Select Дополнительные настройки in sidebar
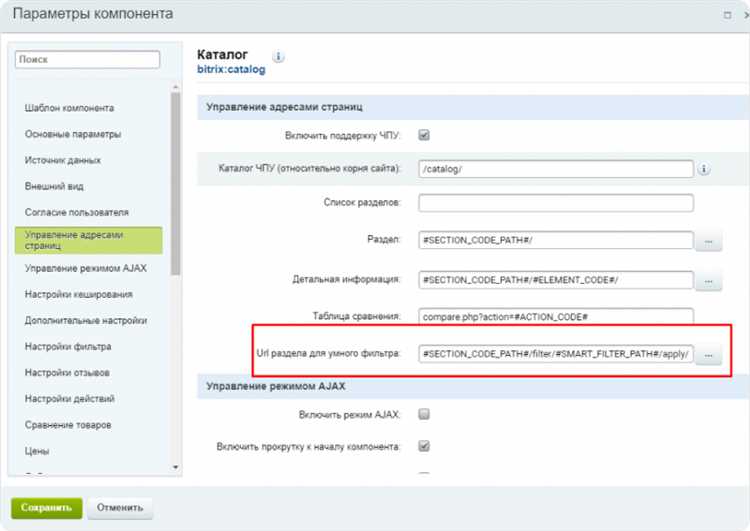The width and height of the screenshot is (750, 531). point(86,321)
